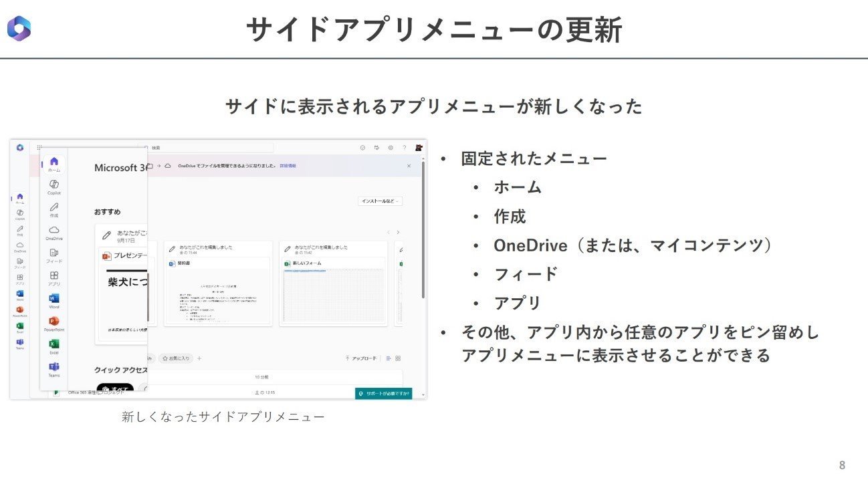
Task: Open the 詳細情報 link
Action: (x=288, y=165)
